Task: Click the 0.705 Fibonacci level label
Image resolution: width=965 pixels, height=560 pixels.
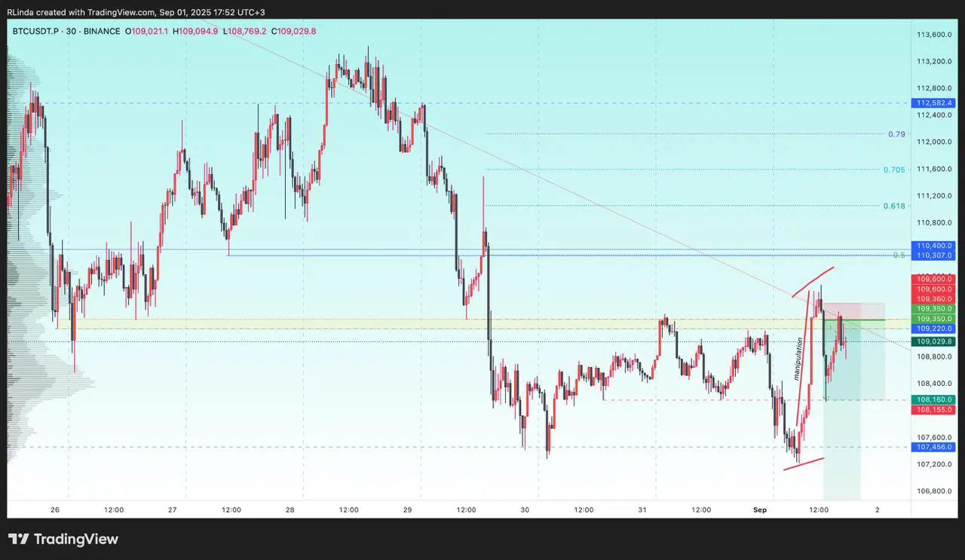Action: click(x=894, y=170)
